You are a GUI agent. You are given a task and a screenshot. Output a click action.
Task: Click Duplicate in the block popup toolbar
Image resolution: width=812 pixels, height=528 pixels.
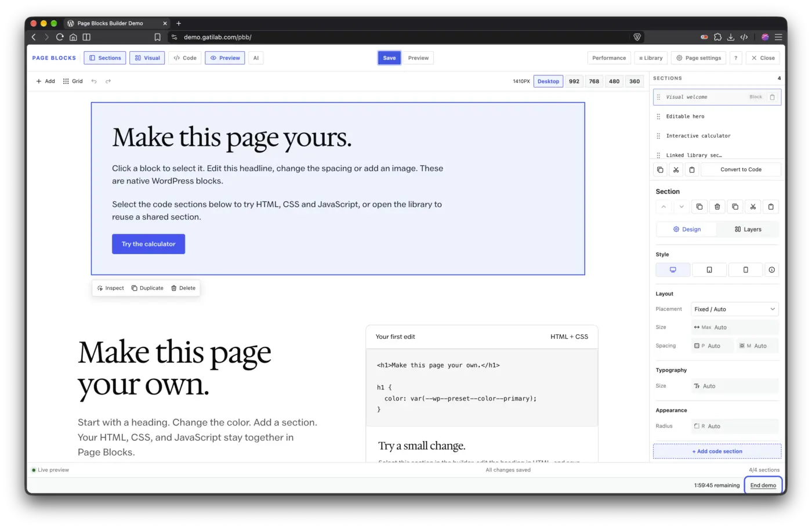pos(147,288)
